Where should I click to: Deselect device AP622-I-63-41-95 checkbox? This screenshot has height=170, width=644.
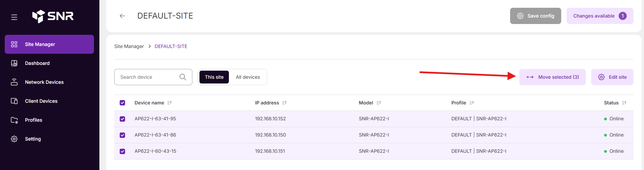tap(122, 119)
